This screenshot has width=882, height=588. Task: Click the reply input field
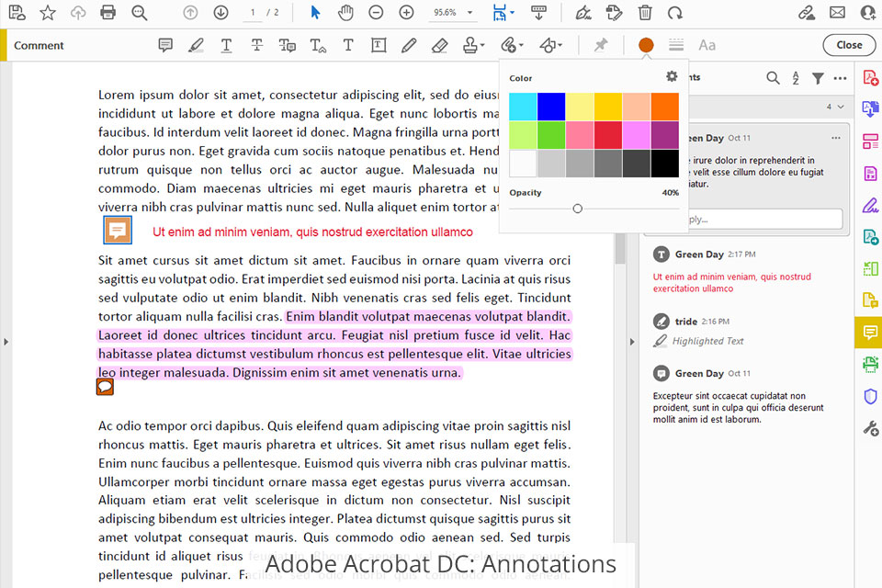(765, 219)
